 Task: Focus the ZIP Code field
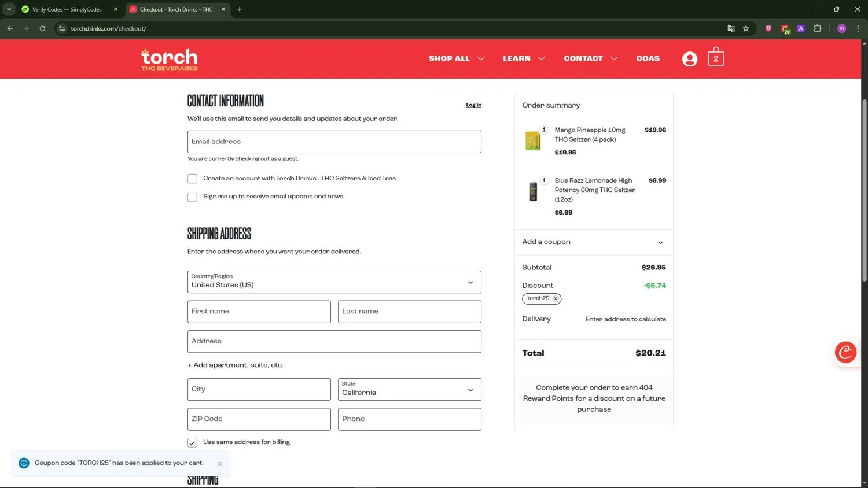point(259,419)
